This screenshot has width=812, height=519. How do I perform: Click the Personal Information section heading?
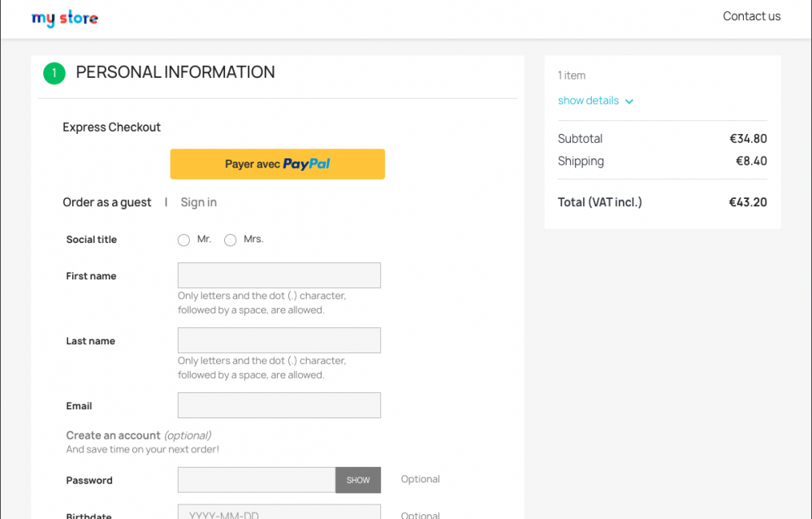175,72
